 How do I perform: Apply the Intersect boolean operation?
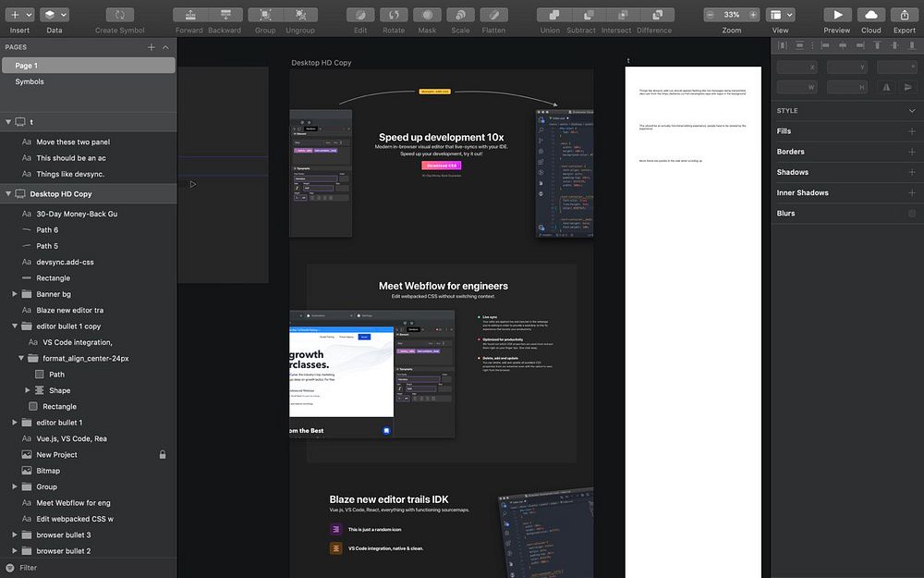coord(623,15)
